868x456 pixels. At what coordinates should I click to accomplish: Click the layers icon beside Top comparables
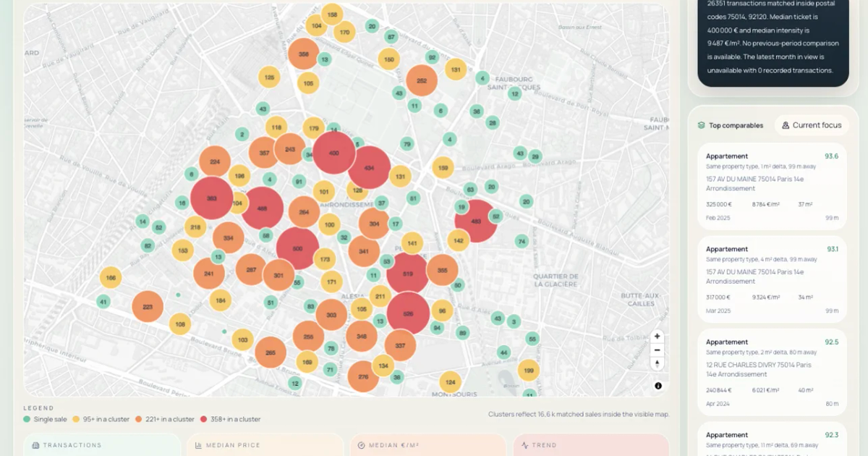(x=701, y=125)
